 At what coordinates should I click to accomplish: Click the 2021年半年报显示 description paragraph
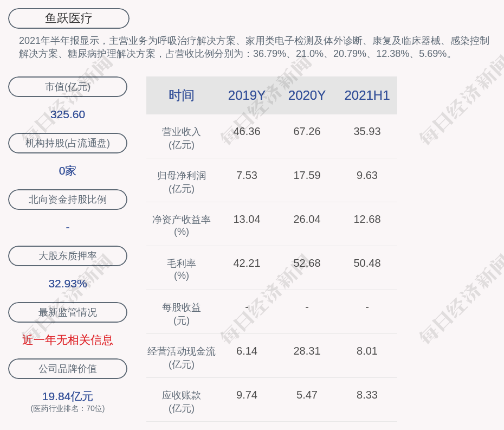[254, 47]
